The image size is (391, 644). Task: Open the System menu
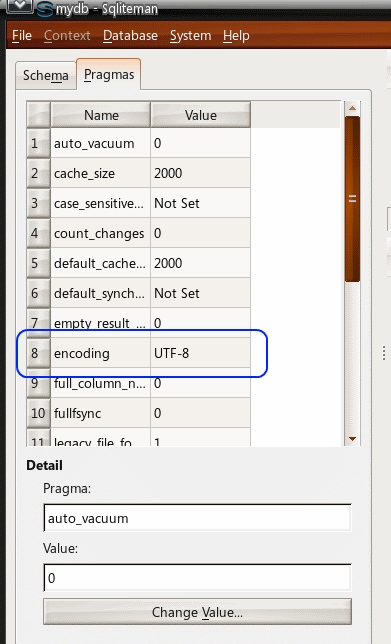191,36
